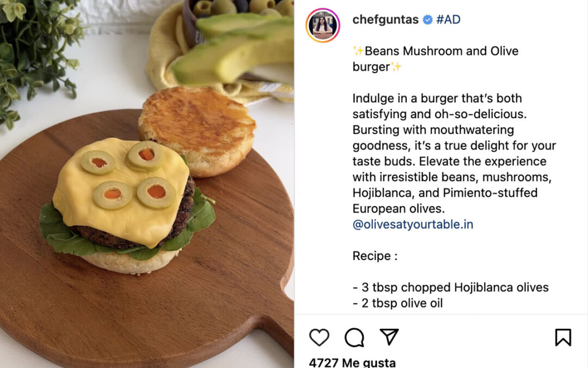Screen dimensions: 588x368
Task: Click the '3 tbsp chopped Hojiblanca olives' line
Action: (451, 288)
